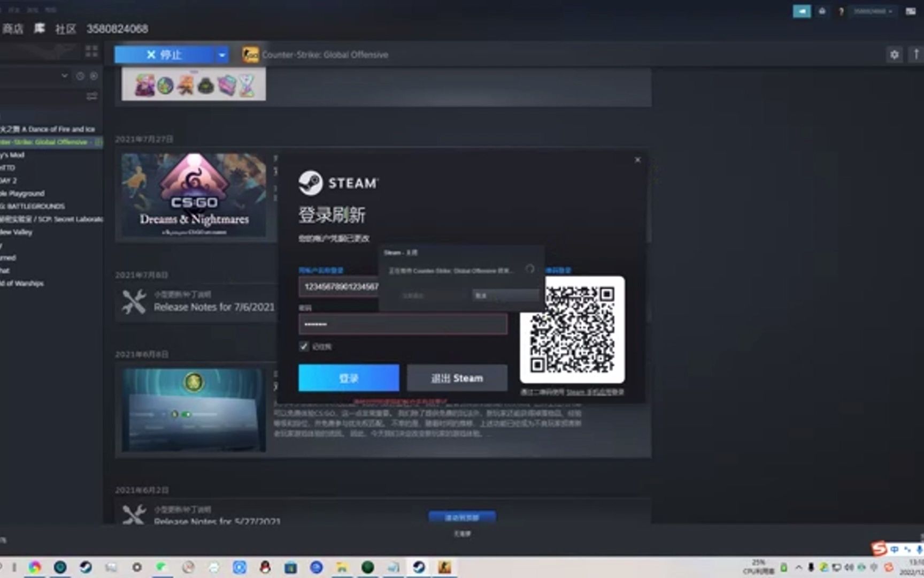Open the 3580824068 profile tab
Image resolution: width=924 pixels, height=578 pixels.
tap(117, 29)
